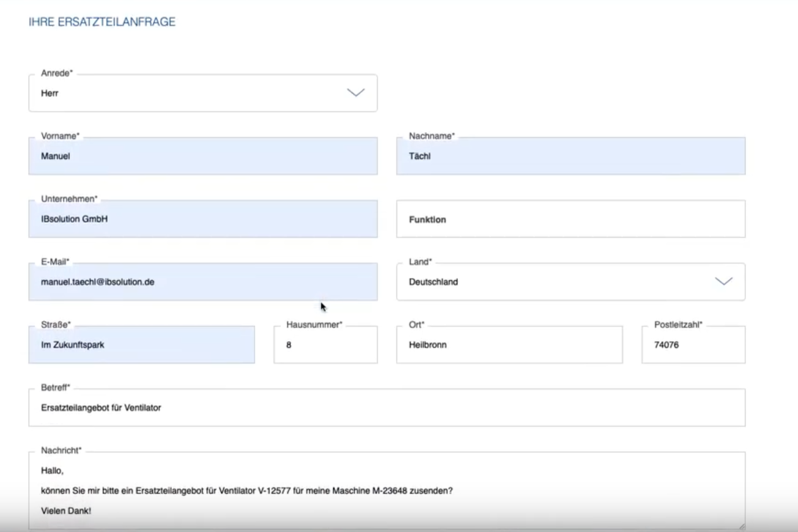Select the Nachname field containing Tächl

point(570,157)
